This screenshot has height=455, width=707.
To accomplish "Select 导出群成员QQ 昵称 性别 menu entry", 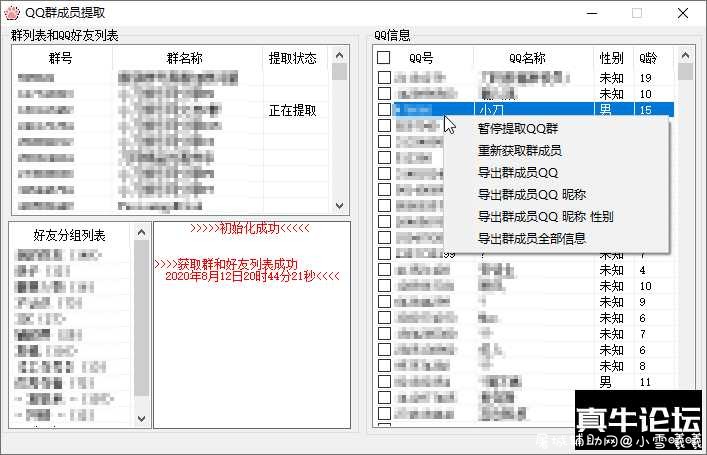I will coord(546,217).
